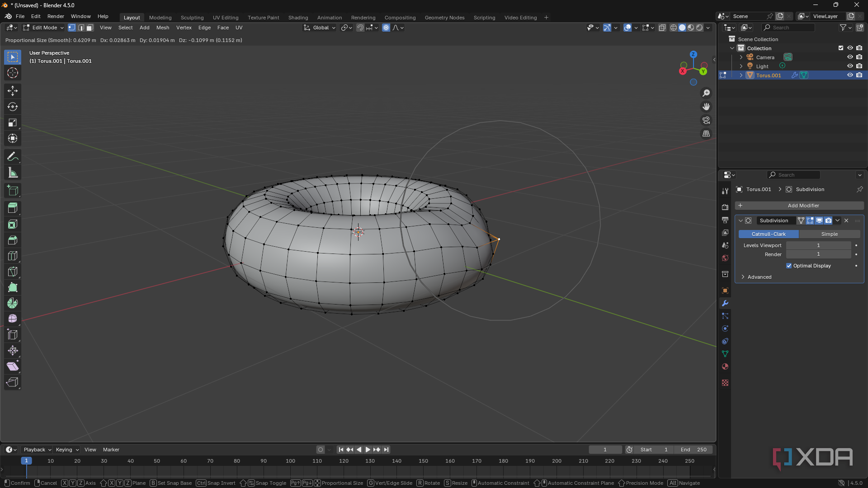The height and width of the screenshot is (488, 868).
Task: Open the Vertex menu
Action: pos(184,28)
